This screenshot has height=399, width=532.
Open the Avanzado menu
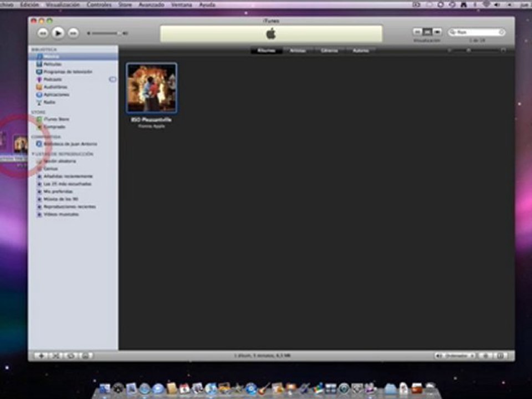151,5
